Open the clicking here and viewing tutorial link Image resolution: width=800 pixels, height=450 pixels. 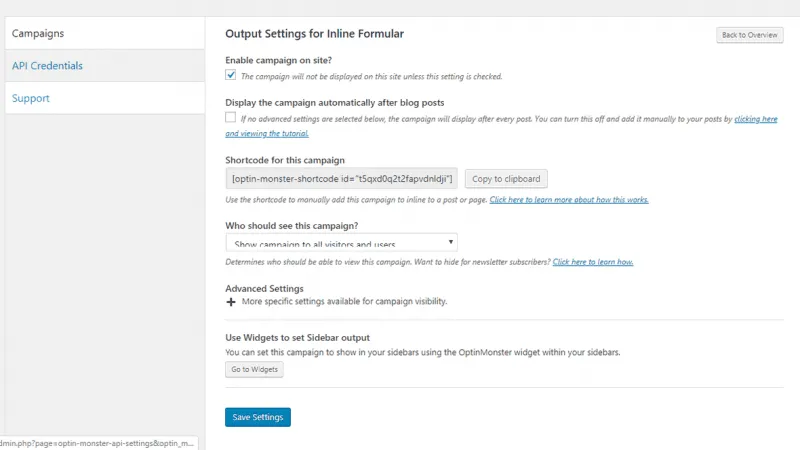click(756, 119)
